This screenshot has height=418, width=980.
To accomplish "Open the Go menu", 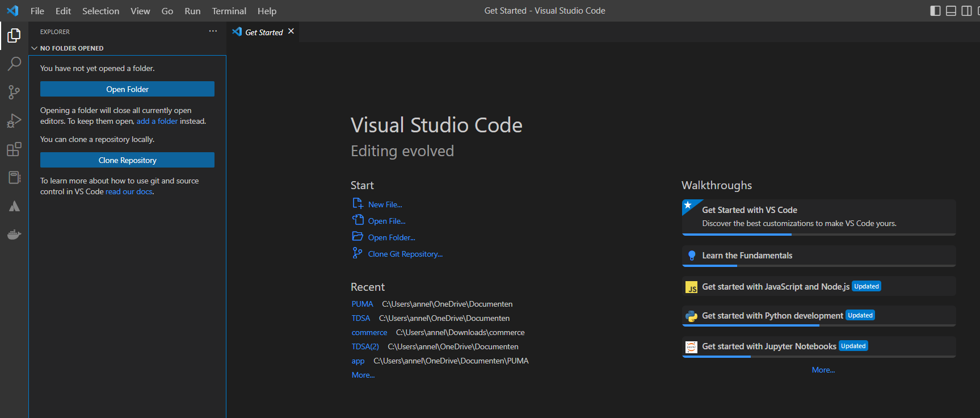I will pos(167,11).
